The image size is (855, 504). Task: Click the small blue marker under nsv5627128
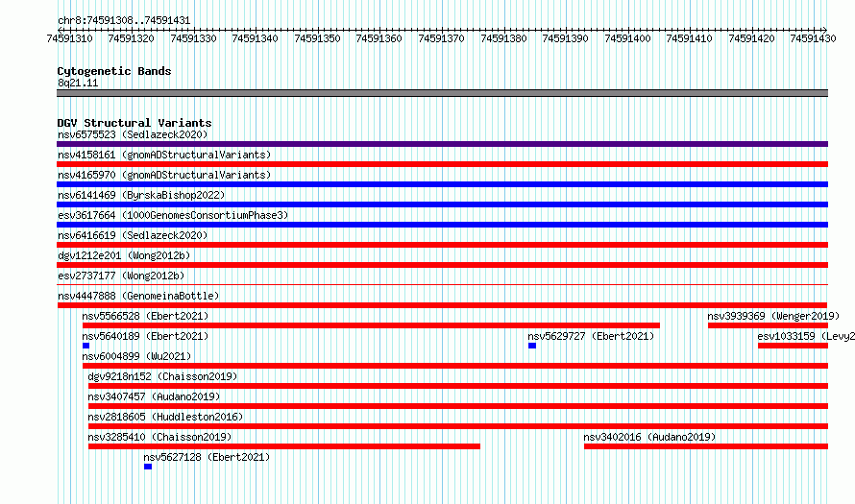(x=148, y=467)
